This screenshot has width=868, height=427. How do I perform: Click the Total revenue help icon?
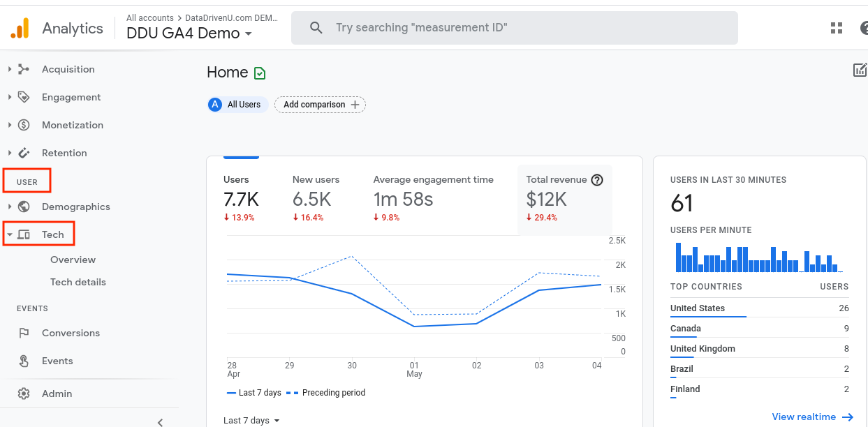(597, 180)
